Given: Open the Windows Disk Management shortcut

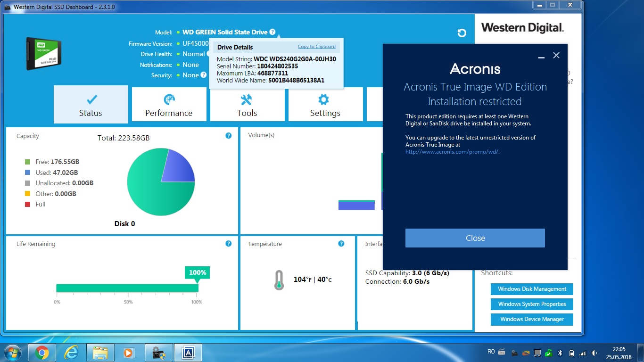Looking at the screenshot, I should (532, 289).
